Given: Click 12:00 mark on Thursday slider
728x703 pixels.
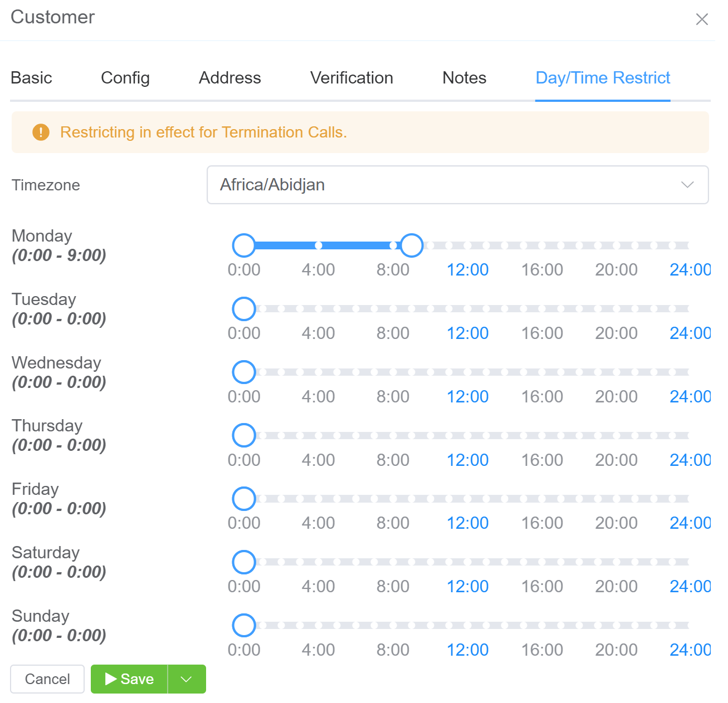Looking at the screenshot, I should click(467, 460).
